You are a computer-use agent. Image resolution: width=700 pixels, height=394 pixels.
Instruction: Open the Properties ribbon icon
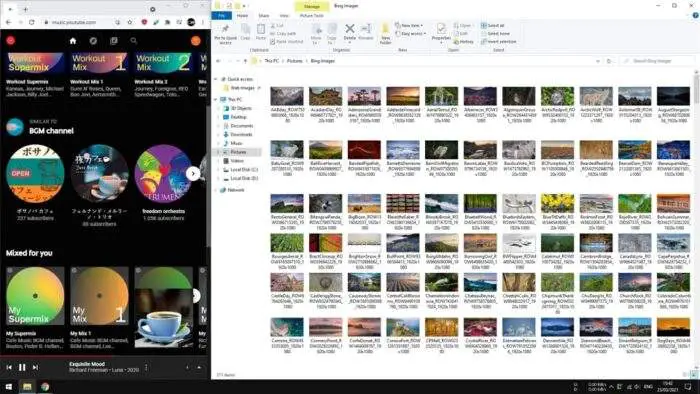coord(441,32)
